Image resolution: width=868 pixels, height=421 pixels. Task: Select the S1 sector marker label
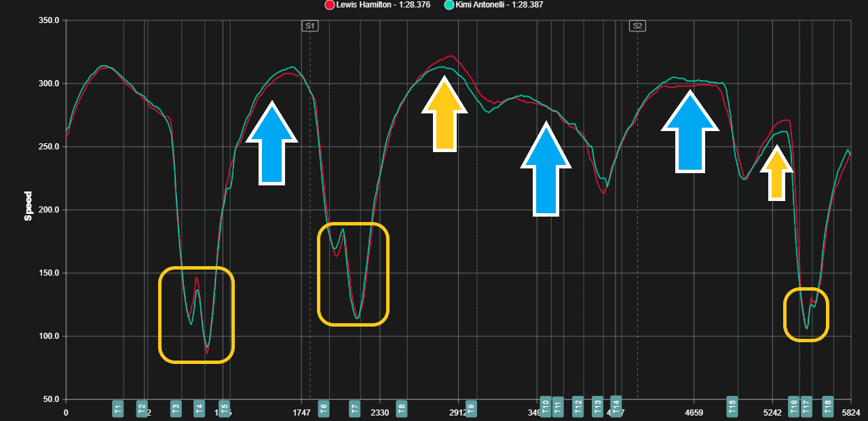click(x=310, y=26)
